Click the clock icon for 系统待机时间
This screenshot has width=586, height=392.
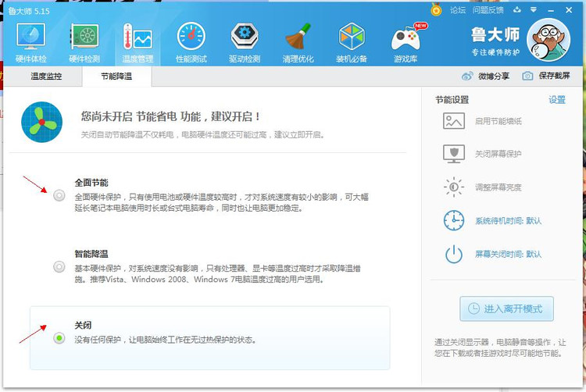[x=454, y=220]
